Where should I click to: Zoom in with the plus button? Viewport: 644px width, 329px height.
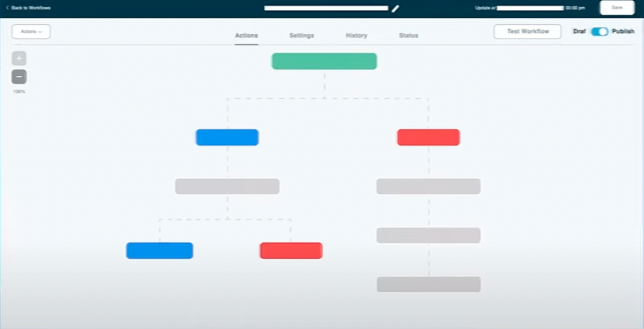(x=19, y=59)
